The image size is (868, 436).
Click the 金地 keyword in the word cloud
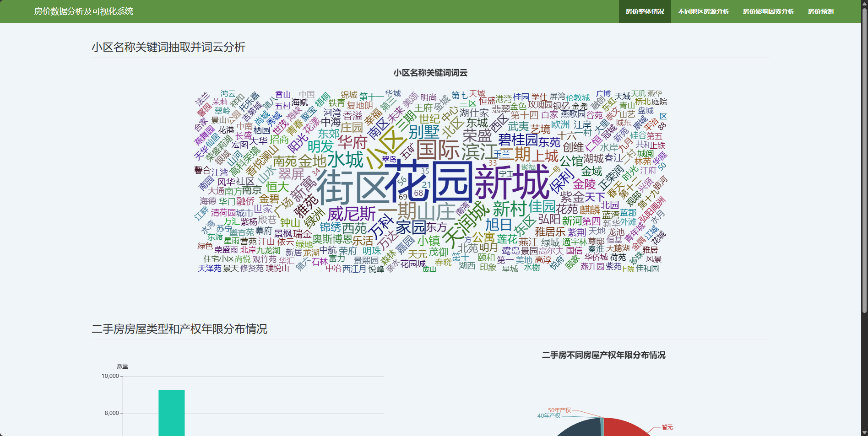click(x=312, y=161)
